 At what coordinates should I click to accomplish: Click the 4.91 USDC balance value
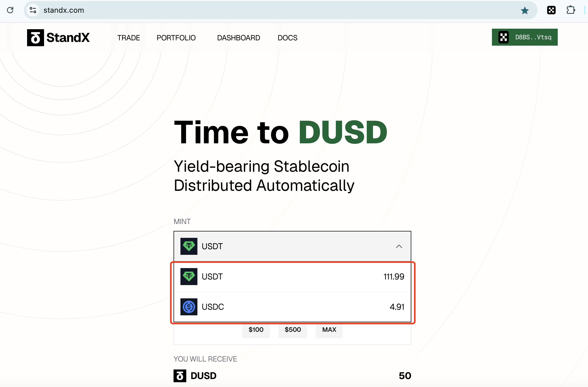click(397, 307)
